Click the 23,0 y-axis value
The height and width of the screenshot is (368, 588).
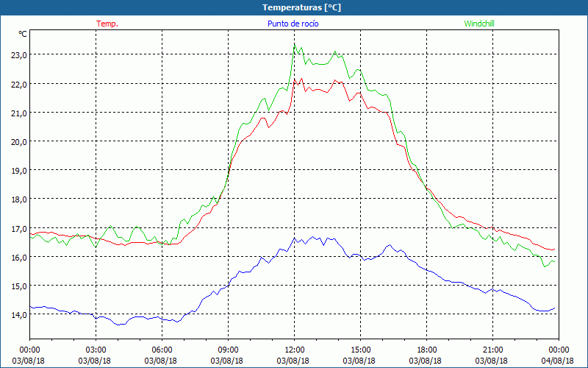19,55
